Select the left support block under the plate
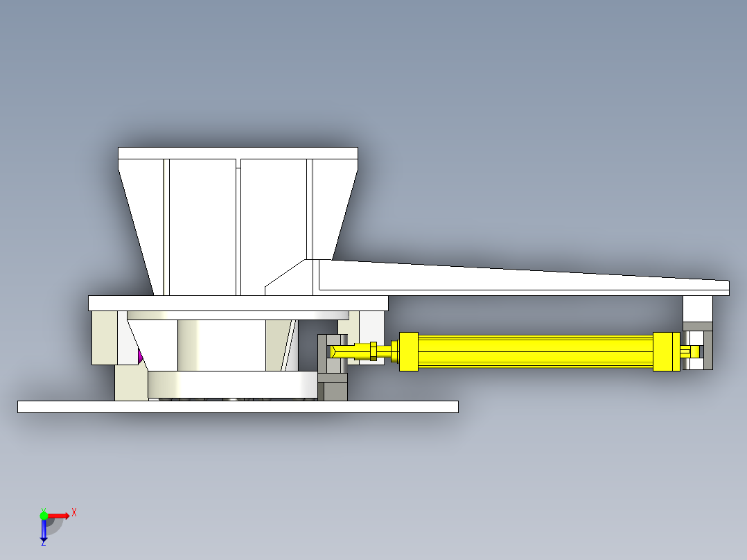The height and width of the screenshot is (560, 747). (105, 338)
